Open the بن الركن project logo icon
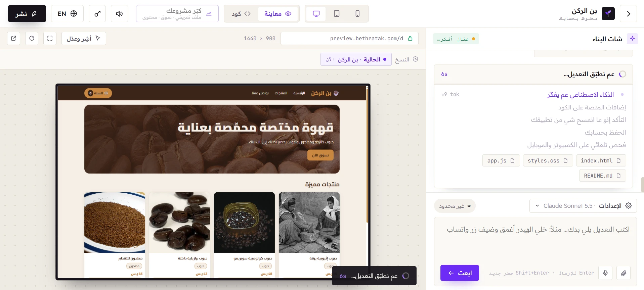The width and height of the screenshot is (644, 290). [x=608, y=14]
